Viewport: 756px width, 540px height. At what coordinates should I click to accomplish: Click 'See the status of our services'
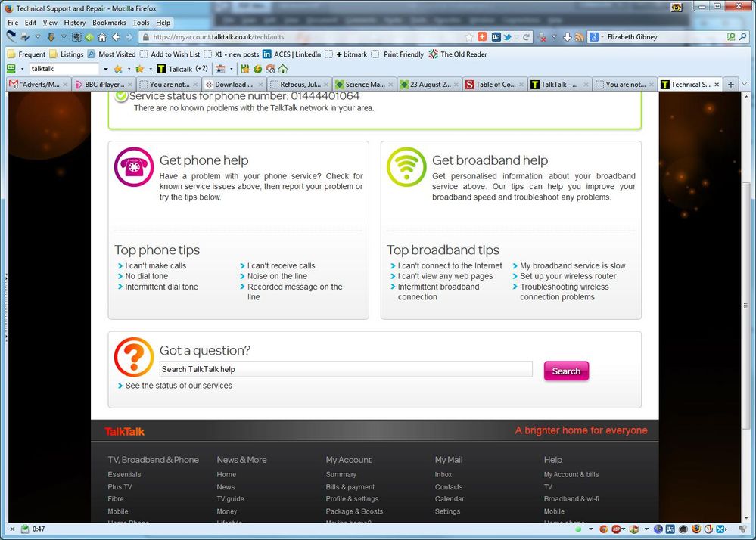click(x=179, y=386)
